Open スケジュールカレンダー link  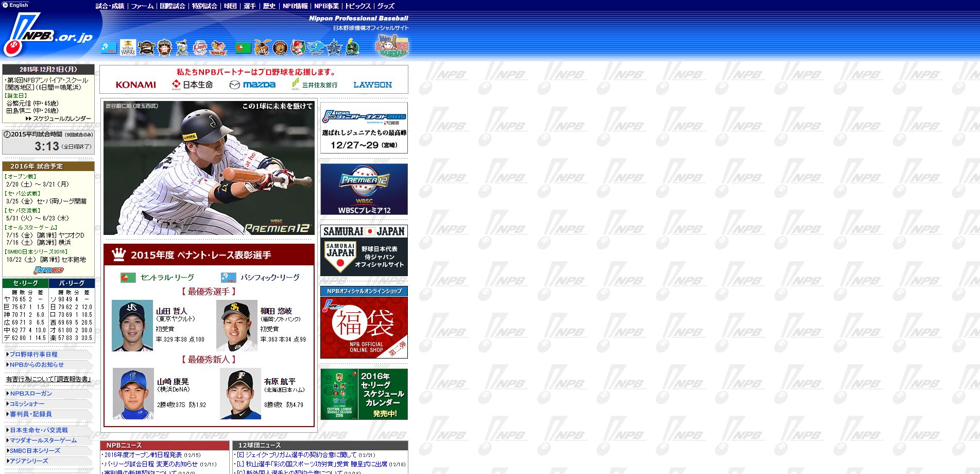(x=62, y=118)
